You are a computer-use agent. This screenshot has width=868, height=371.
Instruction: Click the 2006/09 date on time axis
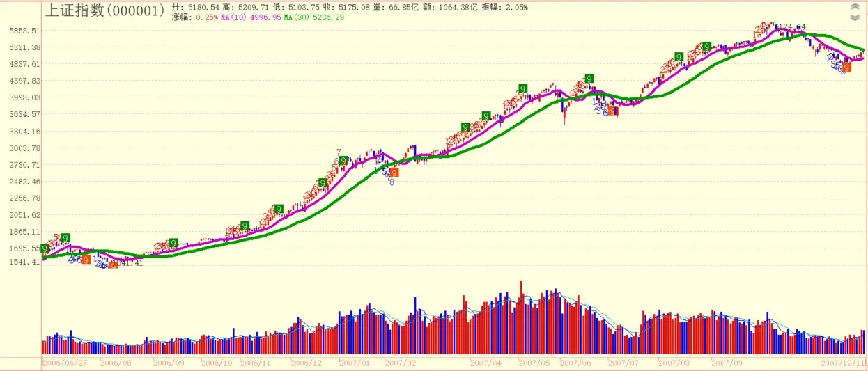169,363
